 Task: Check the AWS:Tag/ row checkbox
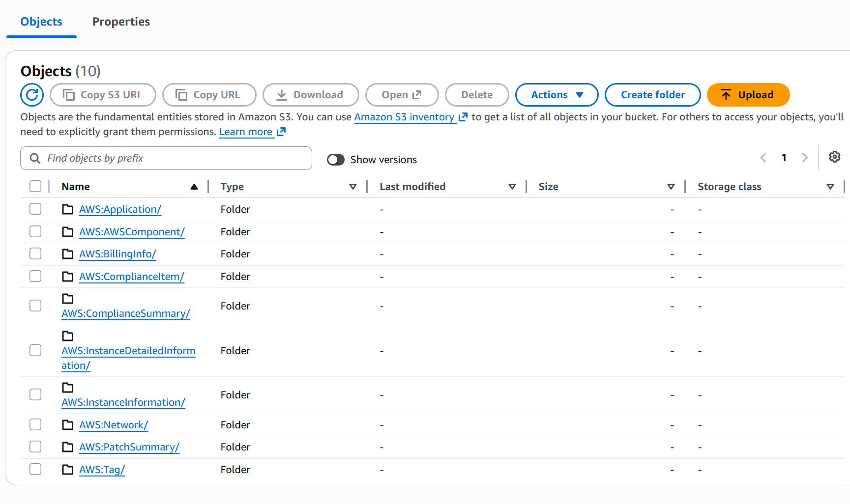[x=35, y=469]
